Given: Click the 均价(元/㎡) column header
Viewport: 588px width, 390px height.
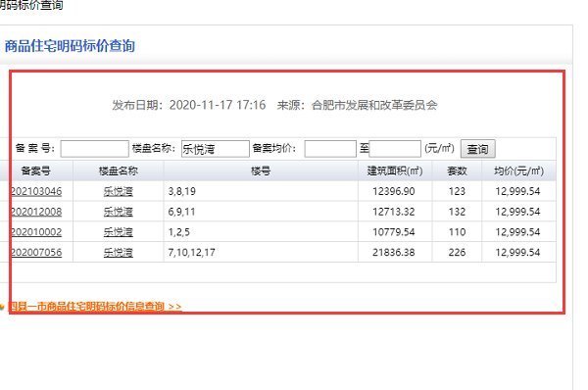Looking at the screenshot, I should pos(518,171).
